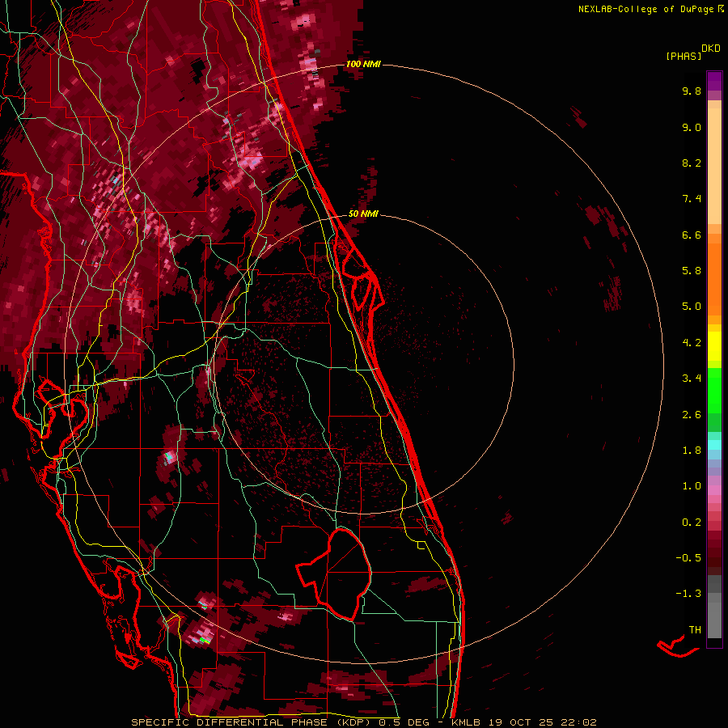728x728 pixels.
Task: Click the -1.3 legend label
Action: [x=688, y=594]
